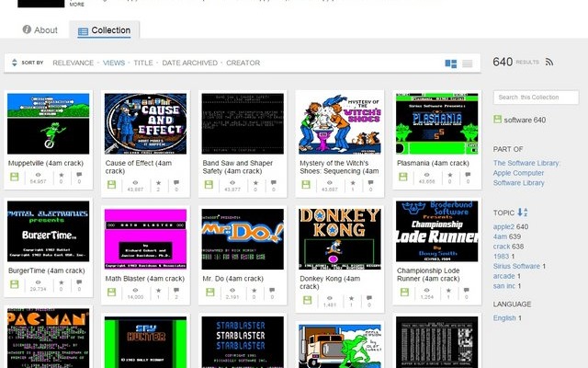Click floppy disk icon on Cause of Effect card
Viewport: 588px width, 368px height.
pyautogui.click(x=111, y=184)
